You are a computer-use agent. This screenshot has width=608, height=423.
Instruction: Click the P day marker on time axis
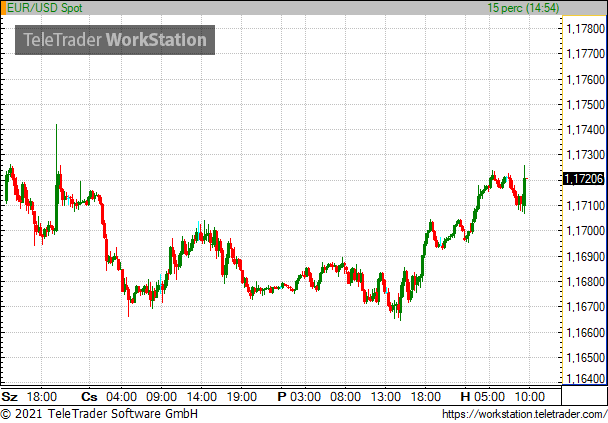282,397
